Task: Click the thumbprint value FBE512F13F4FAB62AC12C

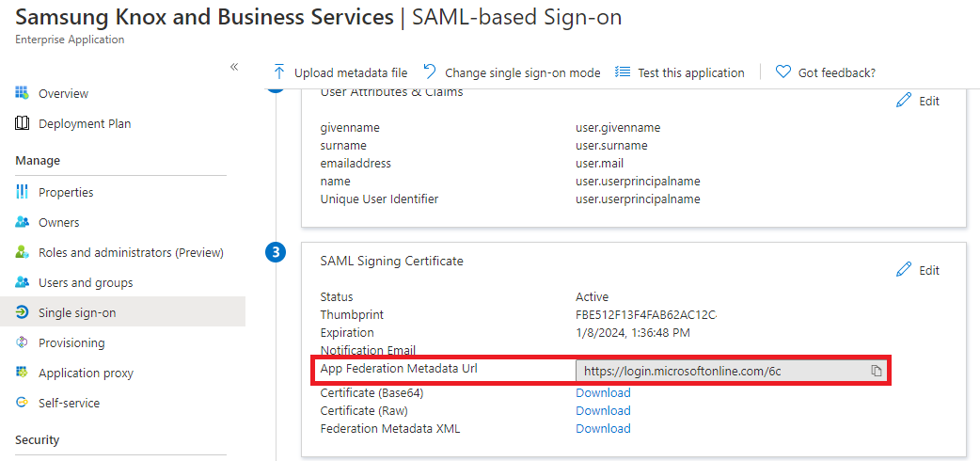Action: click(646, 314)
